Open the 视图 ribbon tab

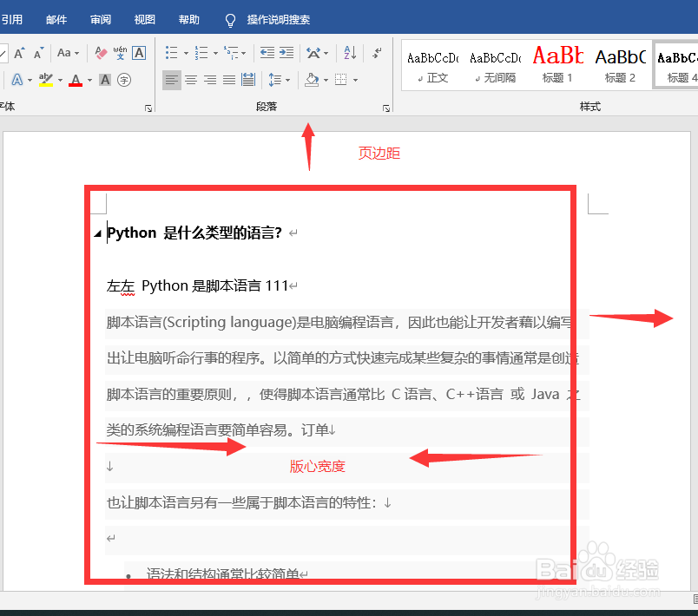pos(145,20)
